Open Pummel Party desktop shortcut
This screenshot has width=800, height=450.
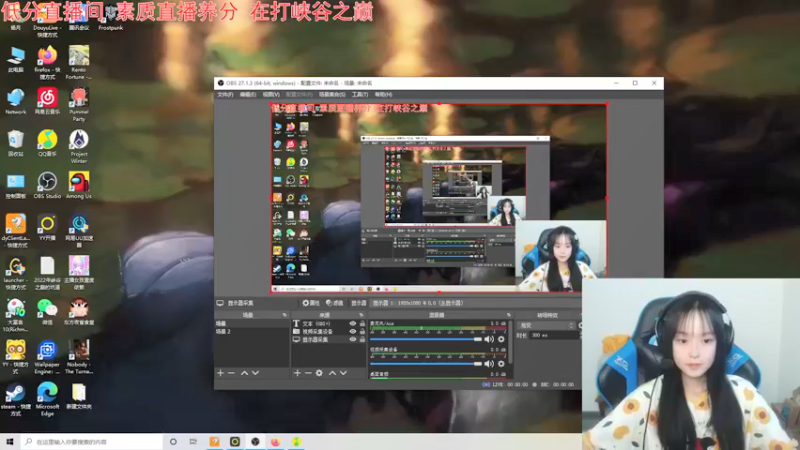coord(79,105)
